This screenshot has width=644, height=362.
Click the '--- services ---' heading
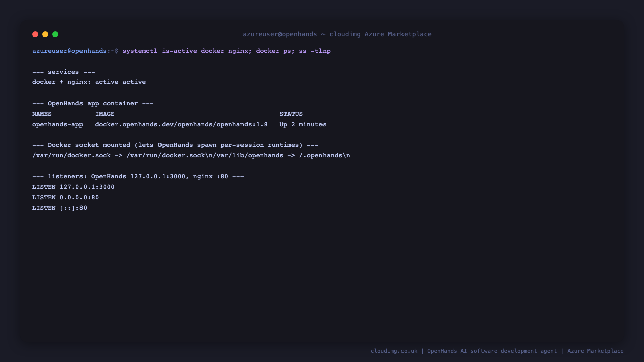tap(63, 72)
